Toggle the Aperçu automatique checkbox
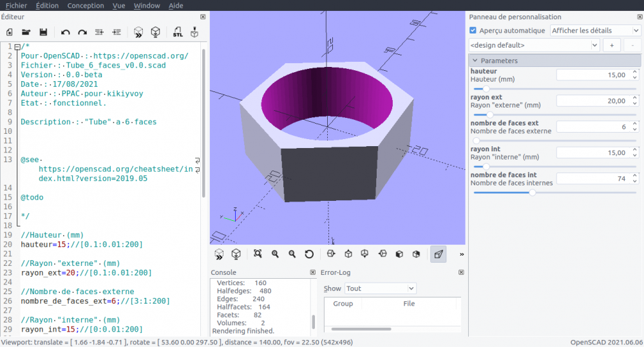The image size is (644, 347). 473,30
